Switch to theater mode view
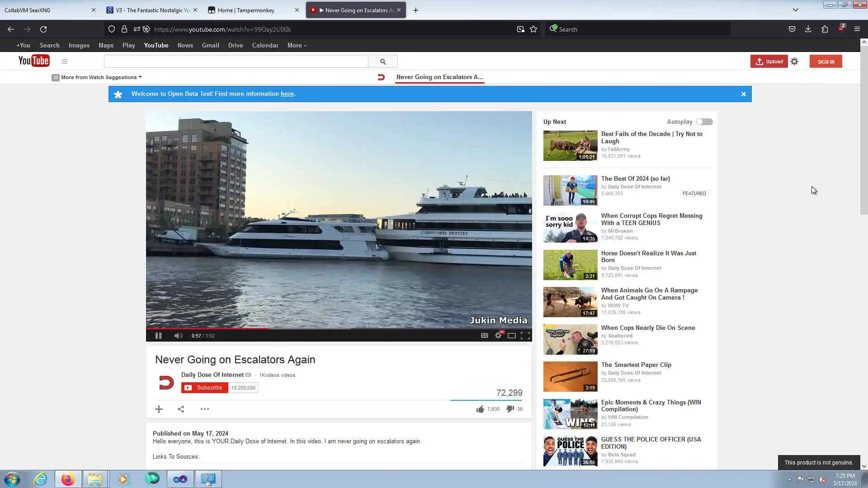This screenshot has width=868, height=488. coord(512,336)
